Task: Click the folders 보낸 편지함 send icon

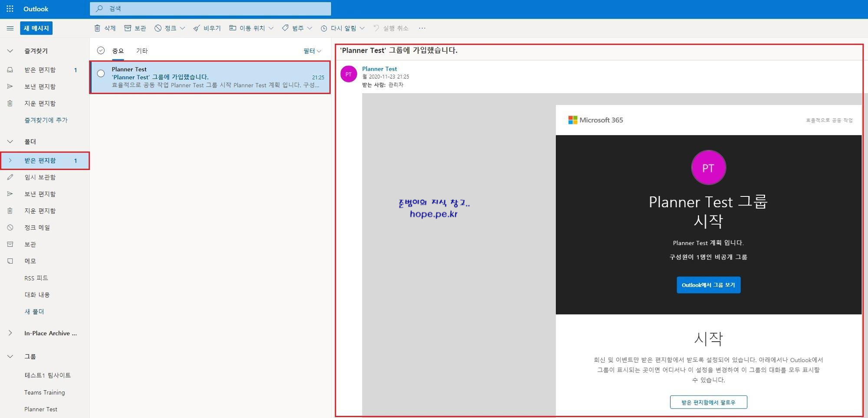Action: coord(10,194)
